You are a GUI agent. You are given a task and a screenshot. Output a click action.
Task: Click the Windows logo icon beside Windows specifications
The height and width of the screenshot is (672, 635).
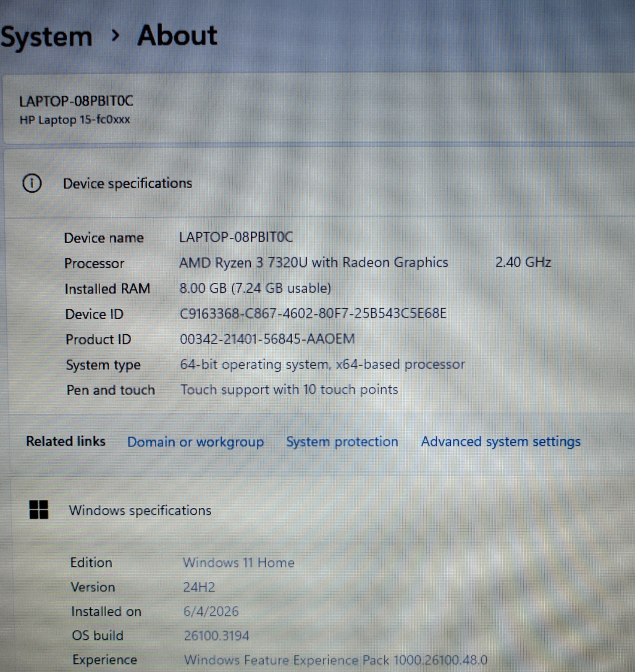coord(39,509)
